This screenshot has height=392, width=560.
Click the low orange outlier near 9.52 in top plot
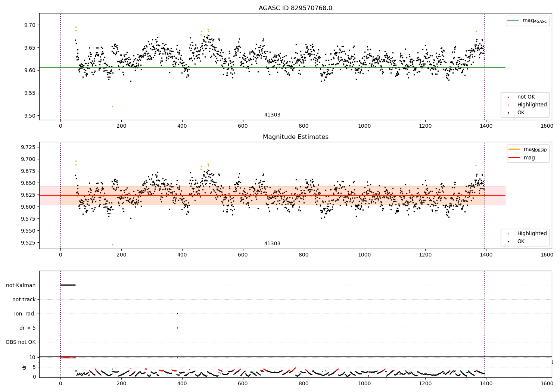112,106
